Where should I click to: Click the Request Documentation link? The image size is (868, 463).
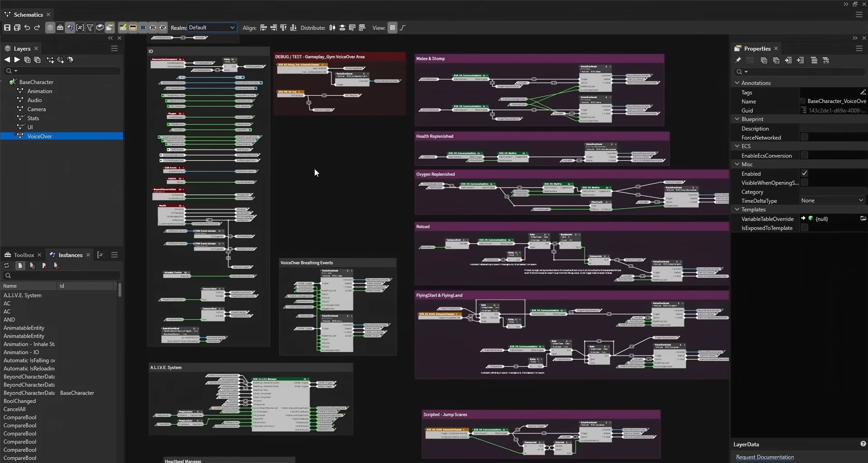(764, 457)
